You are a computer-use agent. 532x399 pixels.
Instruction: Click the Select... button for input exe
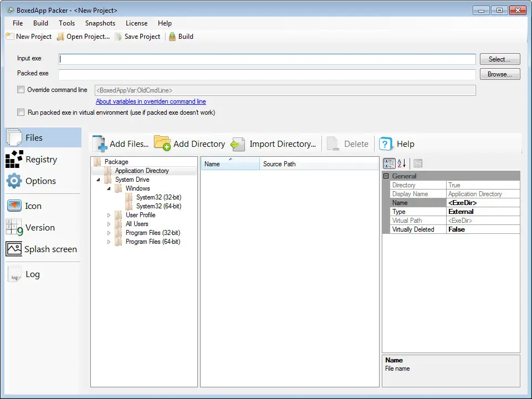[x=500, y=59]
